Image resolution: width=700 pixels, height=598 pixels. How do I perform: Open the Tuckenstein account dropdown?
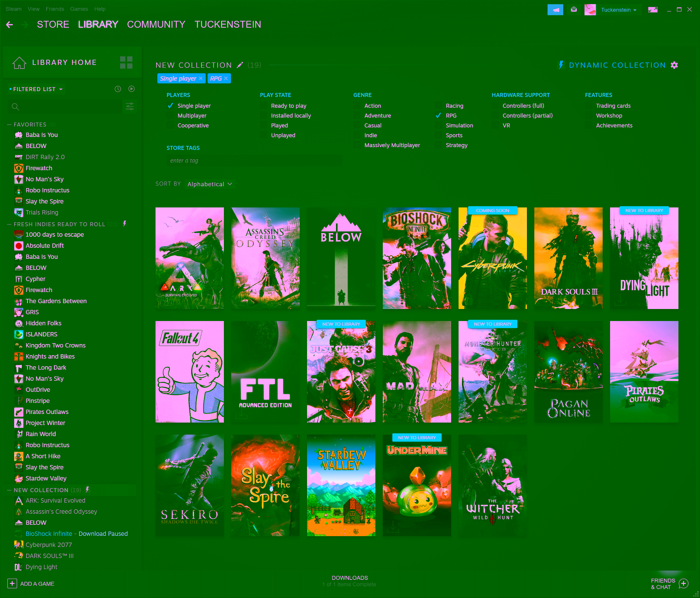point(619,10)
